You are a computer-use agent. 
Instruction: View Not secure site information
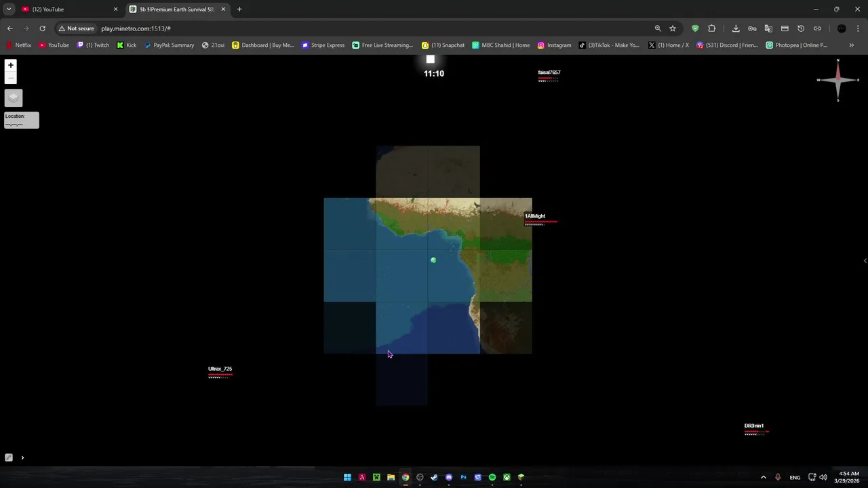[76, 28]
